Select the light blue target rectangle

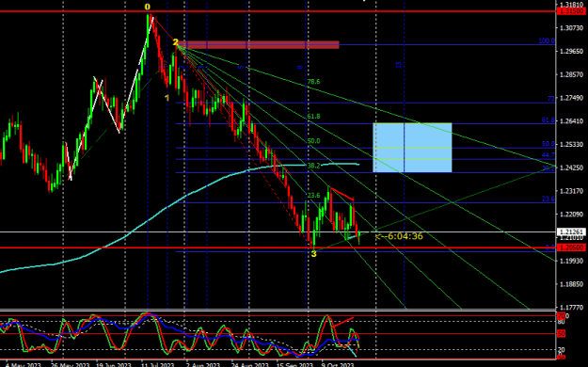click(x=412, y=148)
